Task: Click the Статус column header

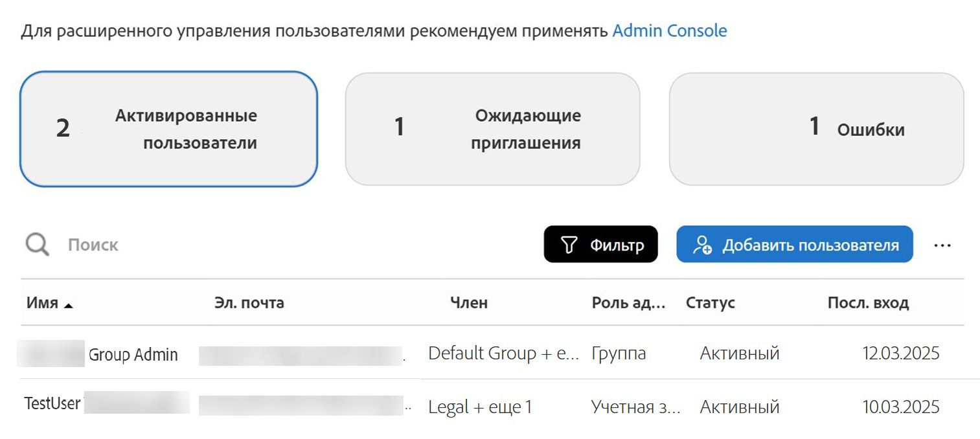Action: coord(711,303)
